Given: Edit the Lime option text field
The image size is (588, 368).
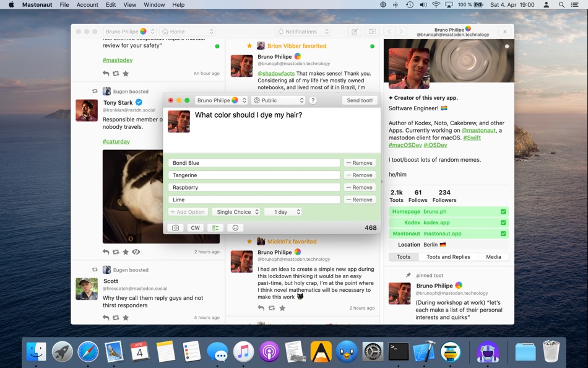Looking at the screenshot, I should pyautogui.click(x=254, y=199).
